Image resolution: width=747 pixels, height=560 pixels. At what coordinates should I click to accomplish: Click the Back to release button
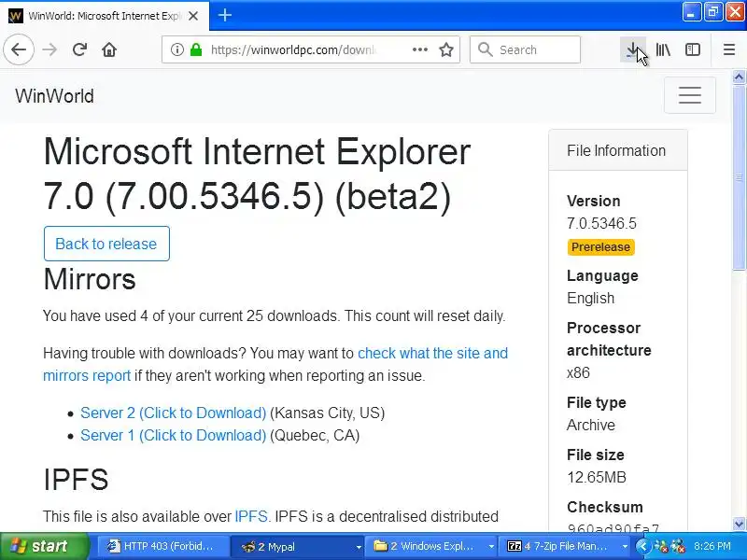tap(106, 244)
